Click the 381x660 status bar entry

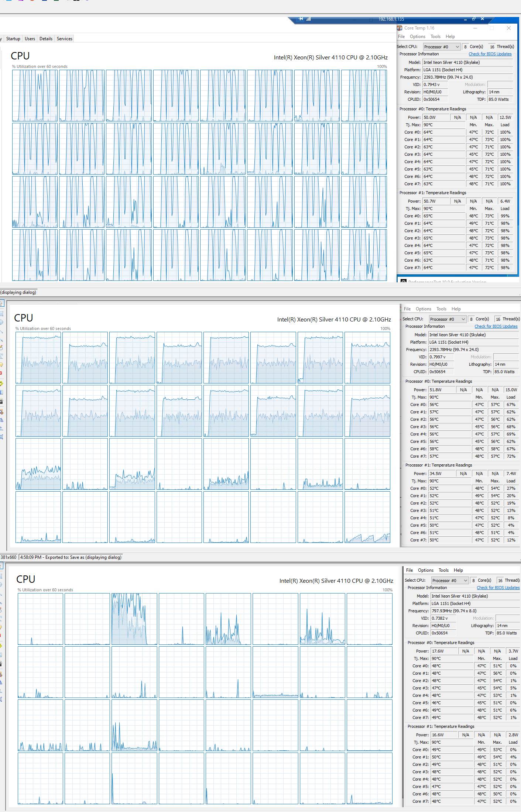coord(8,557)
